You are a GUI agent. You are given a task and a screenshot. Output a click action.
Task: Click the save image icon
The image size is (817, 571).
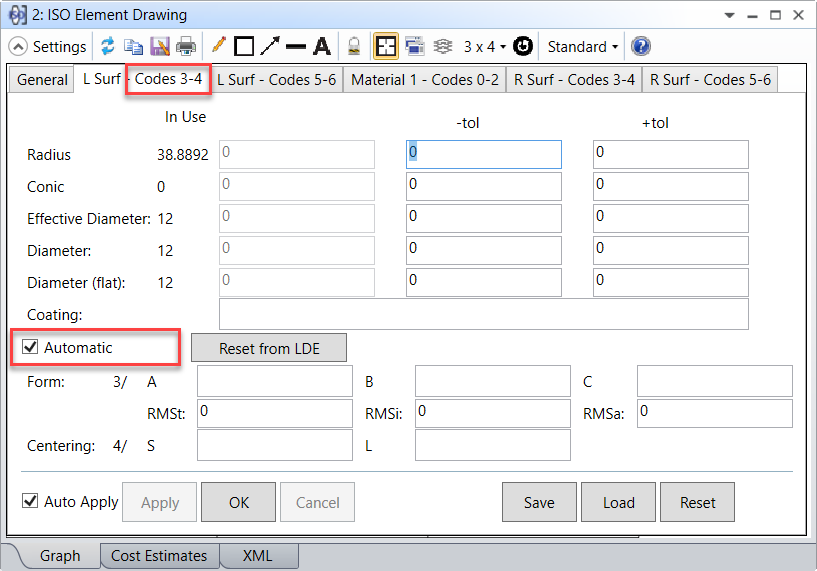click(159, 47)
